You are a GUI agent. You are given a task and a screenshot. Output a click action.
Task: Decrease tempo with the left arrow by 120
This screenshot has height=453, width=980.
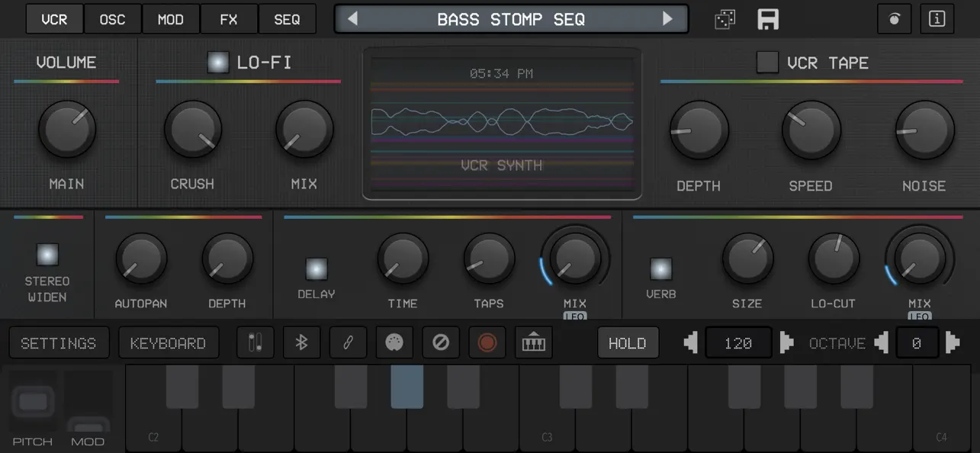coord(691,343)
